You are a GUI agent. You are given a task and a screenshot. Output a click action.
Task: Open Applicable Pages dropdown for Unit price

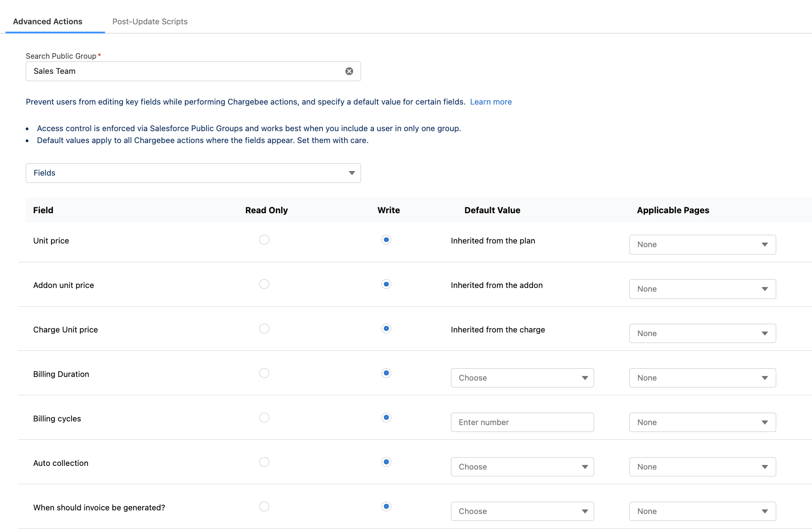pos(702,244)
